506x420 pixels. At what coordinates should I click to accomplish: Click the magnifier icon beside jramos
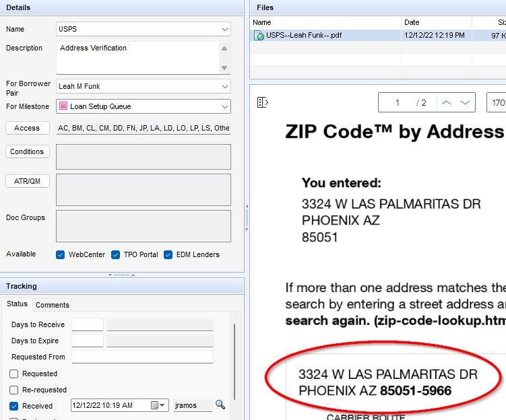coord(220,405)
